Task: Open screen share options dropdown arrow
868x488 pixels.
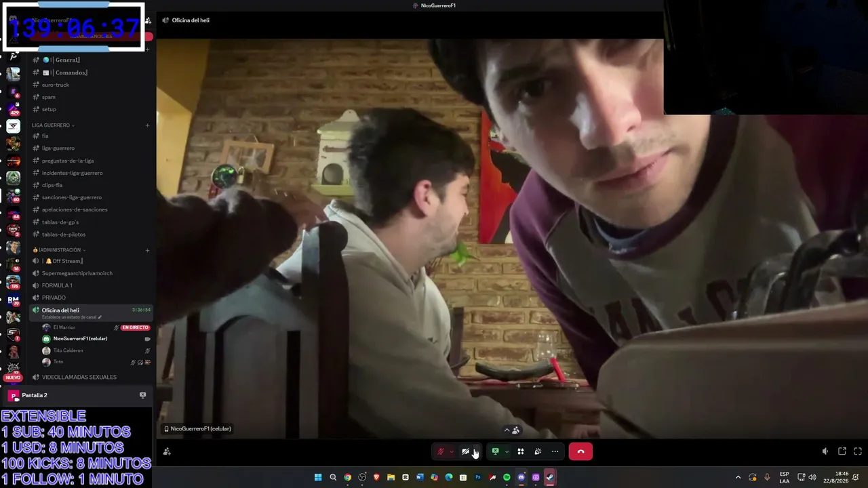Action: tap(507, 451)
